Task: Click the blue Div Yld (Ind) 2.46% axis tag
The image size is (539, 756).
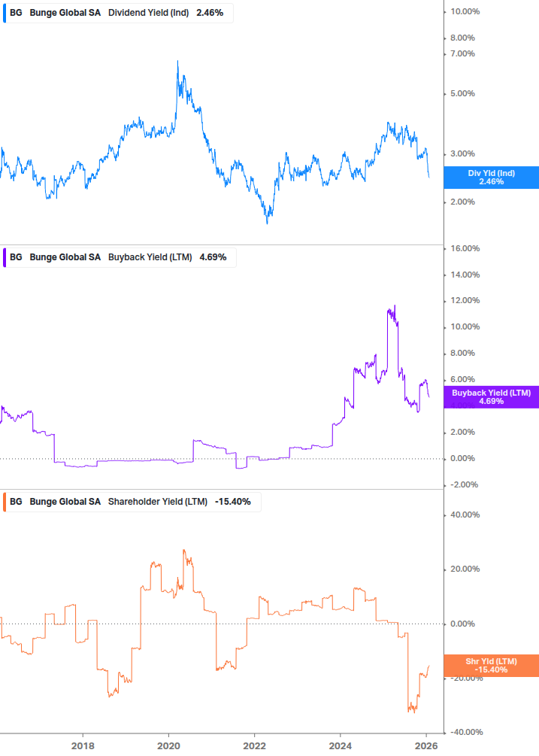Action: 492,178
